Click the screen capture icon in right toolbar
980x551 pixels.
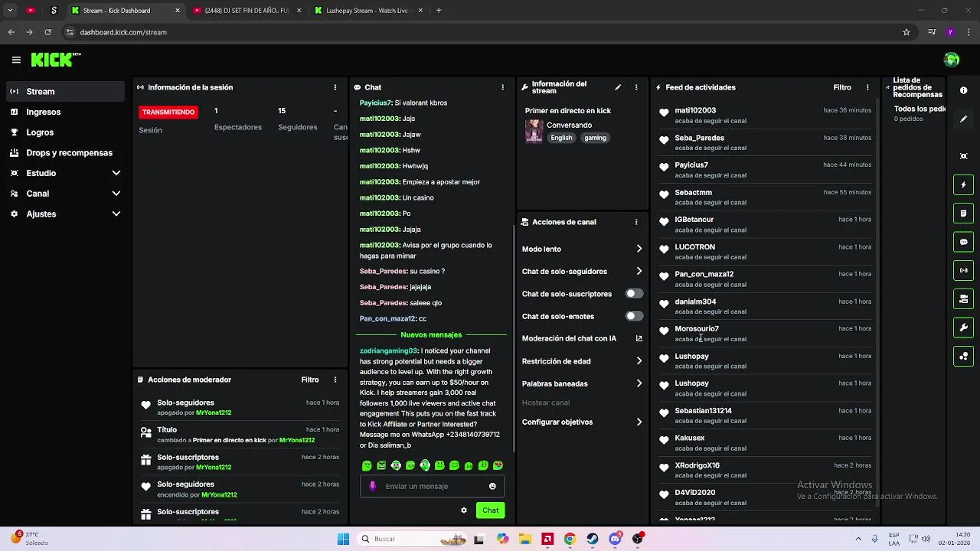tap(964, 156)
